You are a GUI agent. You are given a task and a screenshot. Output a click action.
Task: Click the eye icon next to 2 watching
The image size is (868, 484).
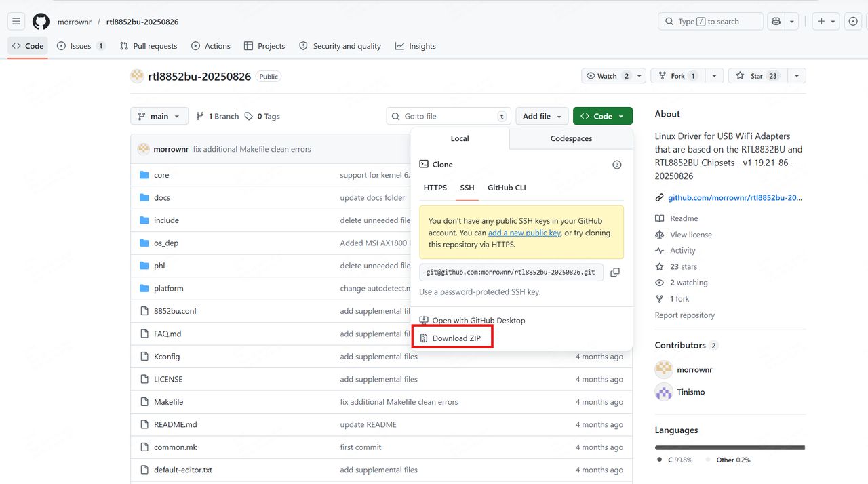(659, 283)
